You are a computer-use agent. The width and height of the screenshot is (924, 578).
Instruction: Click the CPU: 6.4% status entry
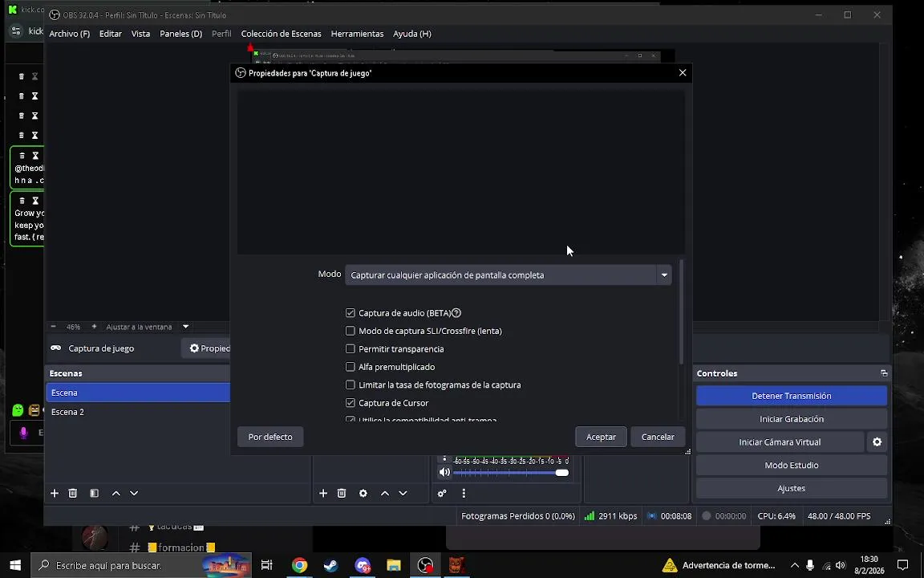coord(776,516)
